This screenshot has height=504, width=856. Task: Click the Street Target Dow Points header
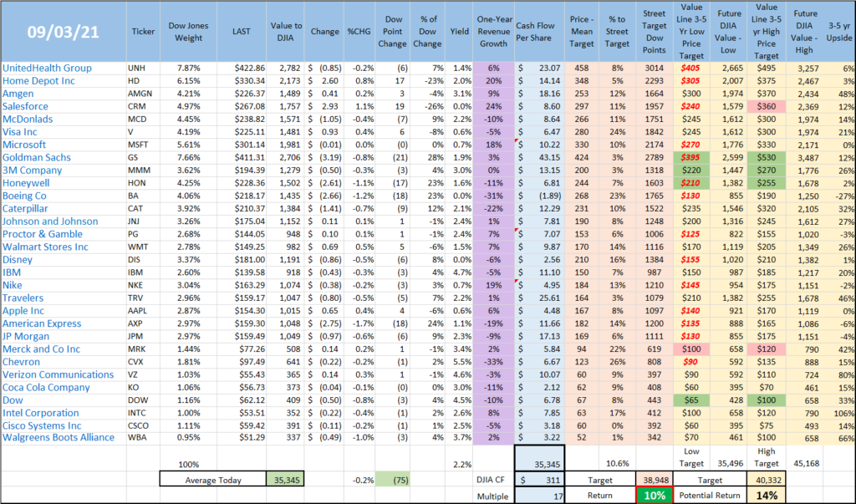pyautogui.click(x=654, y=32)
